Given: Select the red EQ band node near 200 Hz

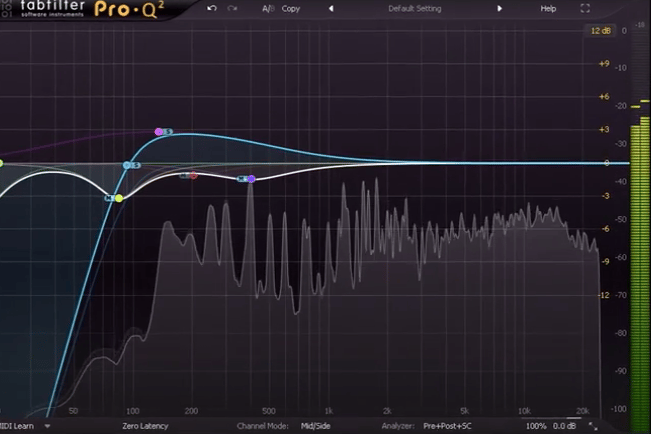Looking at the screenshot, I should 193,176.
